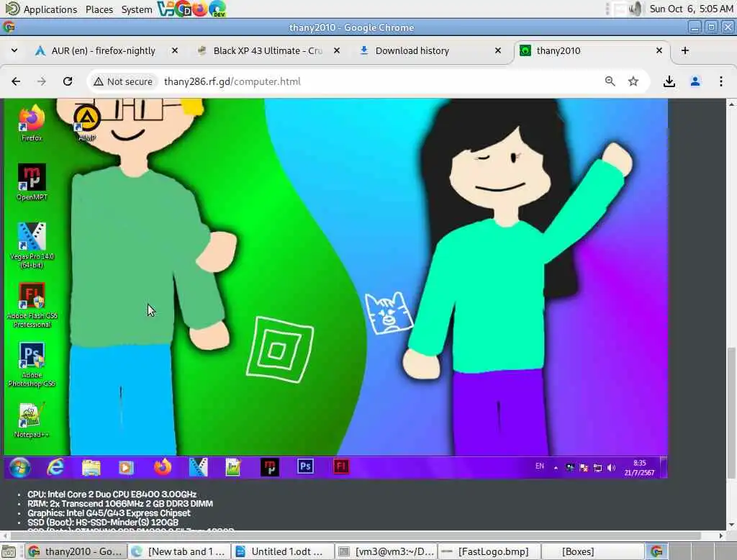The width and height of the screenshot is (737, 560).
Task: Click the Graphics: Intel G45/G43 Express Chipset line
Action: coord(109,513)
